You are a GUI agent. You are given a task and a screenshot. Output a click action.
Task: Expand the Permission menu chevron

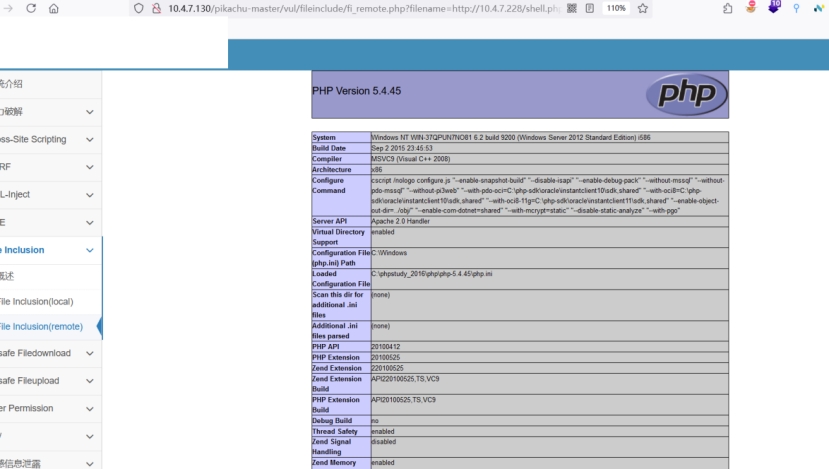coord(90,409)
